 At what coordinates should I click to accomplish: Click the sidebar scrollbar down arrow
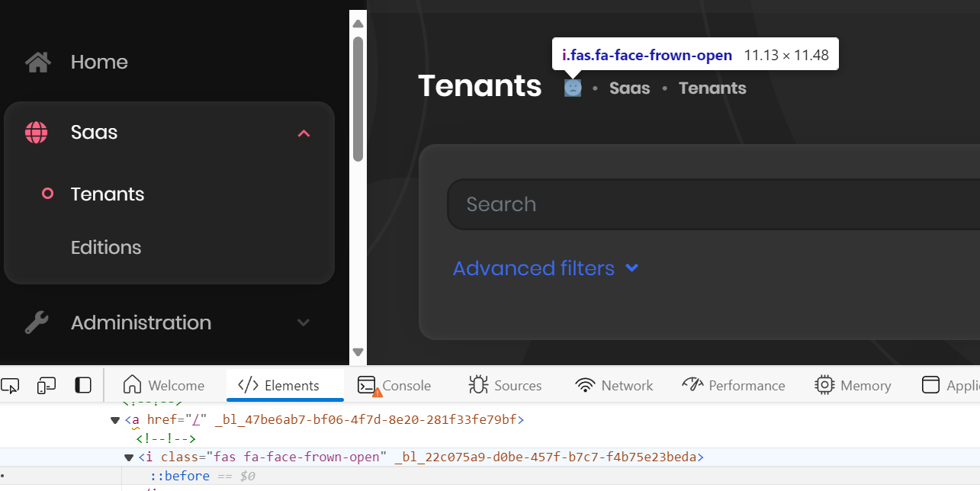coord(358,352)
